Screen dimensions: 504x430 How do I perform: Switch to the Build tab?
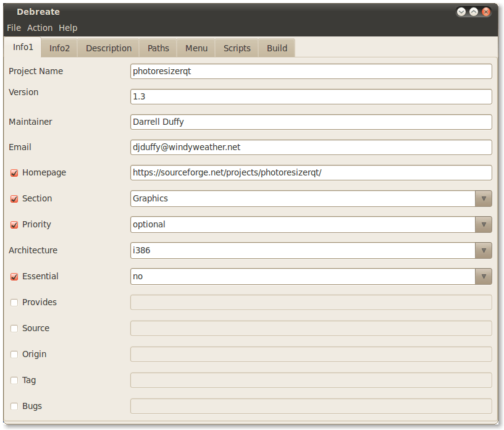277,48
